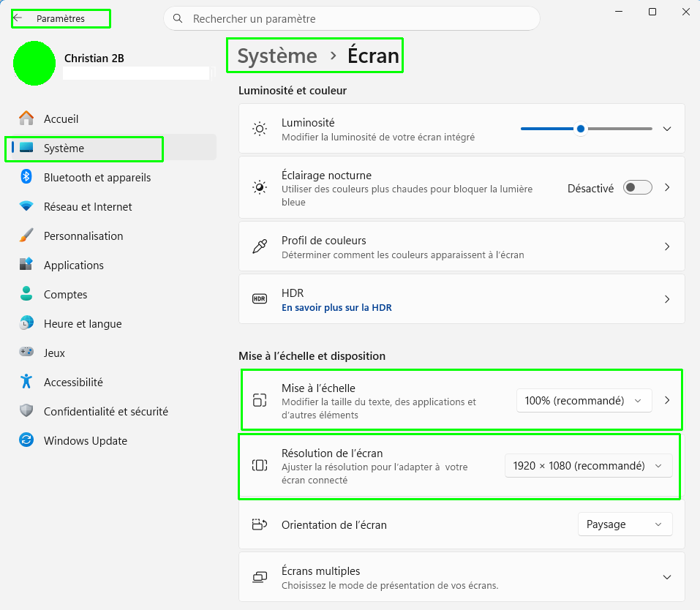The height and width of the screenshot is (610, 700).
Task: Click the Applications icon in the sidebar
Action: point(26,264)
